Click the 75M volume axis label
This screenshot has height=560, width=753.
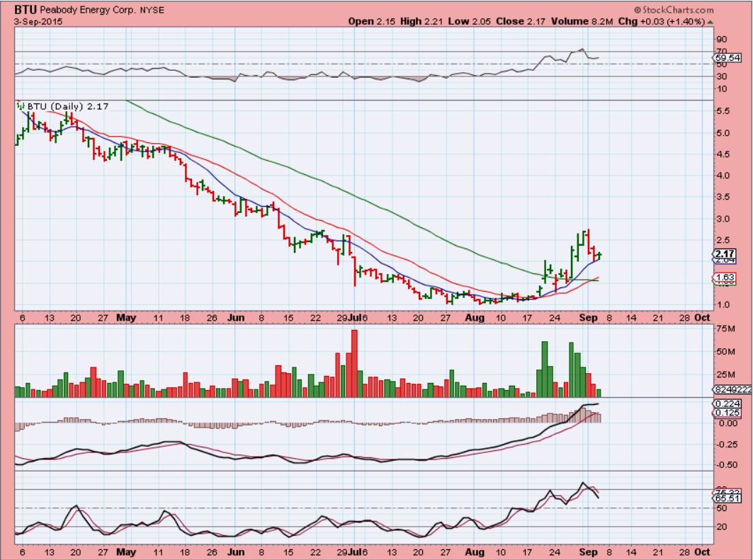pos(725,328)
